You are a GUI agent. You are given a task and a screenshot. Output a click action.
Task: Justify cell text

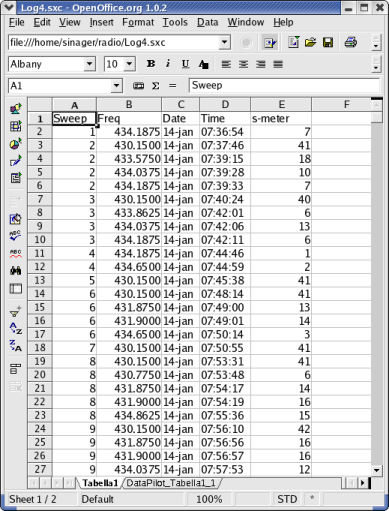(x=278, y=64)
